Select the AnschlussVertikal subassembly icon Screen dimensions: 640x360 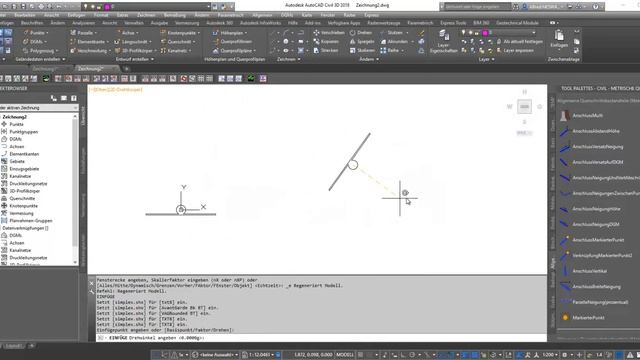click(x=565, y=271)
